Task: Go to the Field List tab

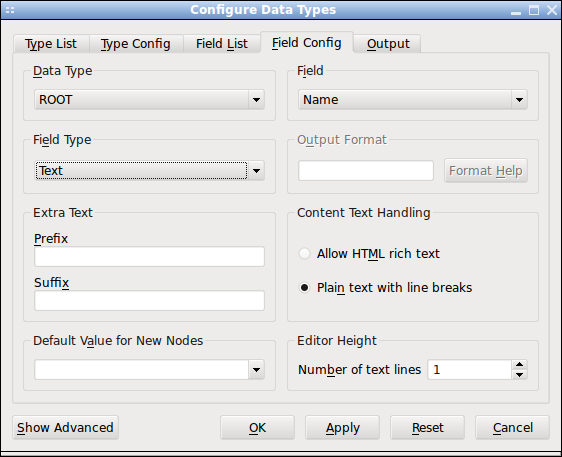Action: pyautogui.click(x=222, y=44)
